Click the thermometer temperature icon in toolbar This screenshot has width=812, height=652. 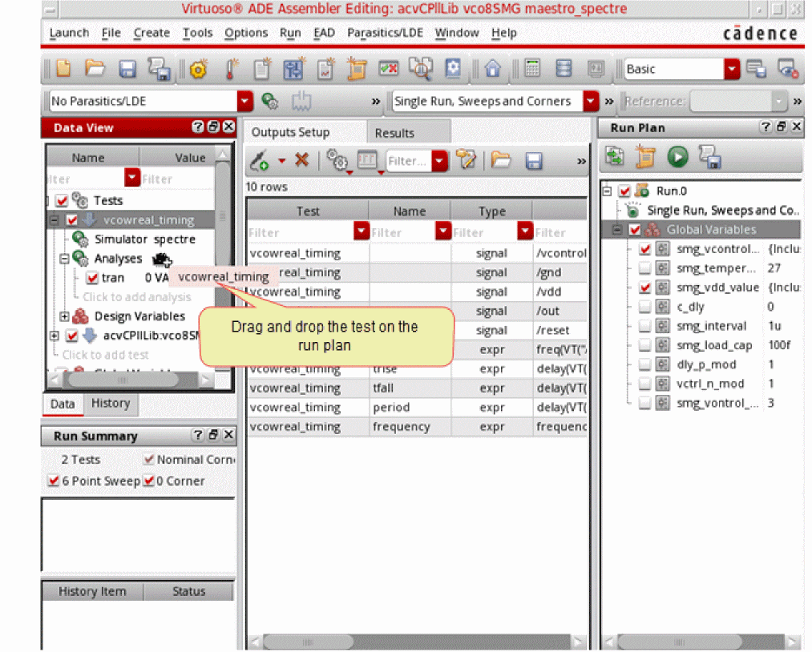point(232,70)
